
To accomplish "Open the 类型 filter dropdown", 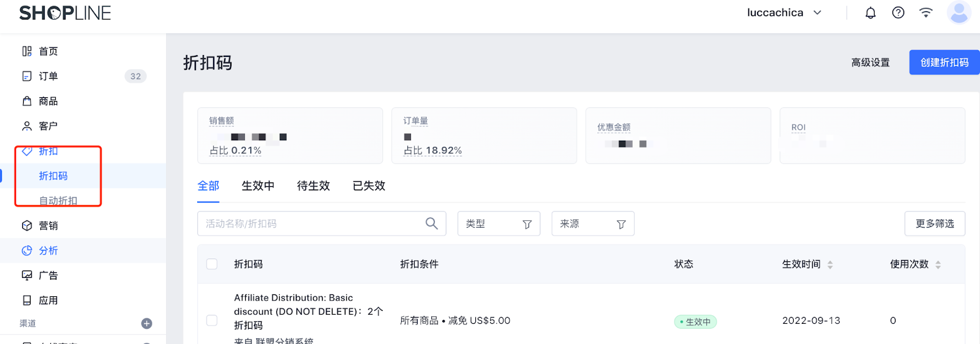I will pos(499,224).
